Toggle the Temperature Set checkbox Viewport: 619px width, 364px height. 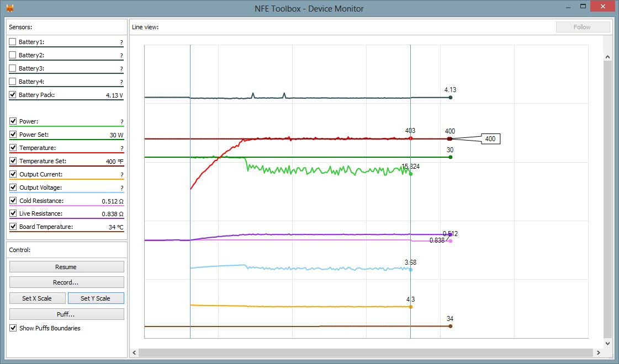point(13,161)
